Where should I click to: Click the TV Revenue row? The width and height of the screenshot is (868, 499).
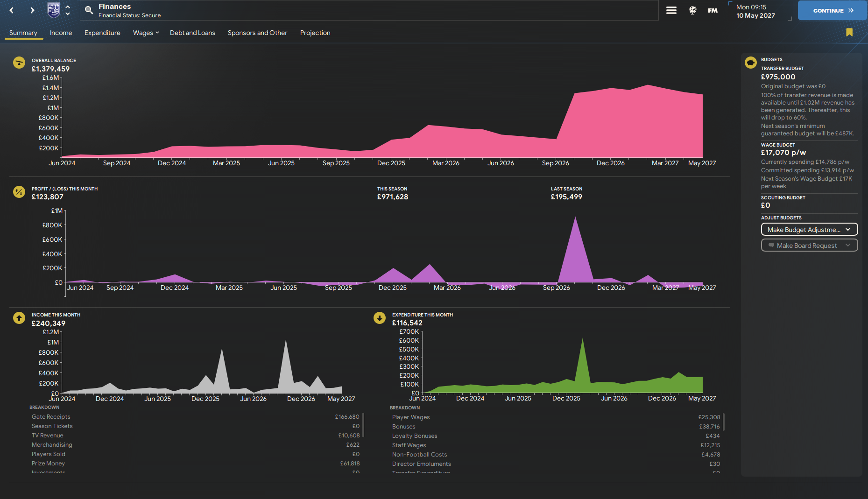[x=196, y=436]
